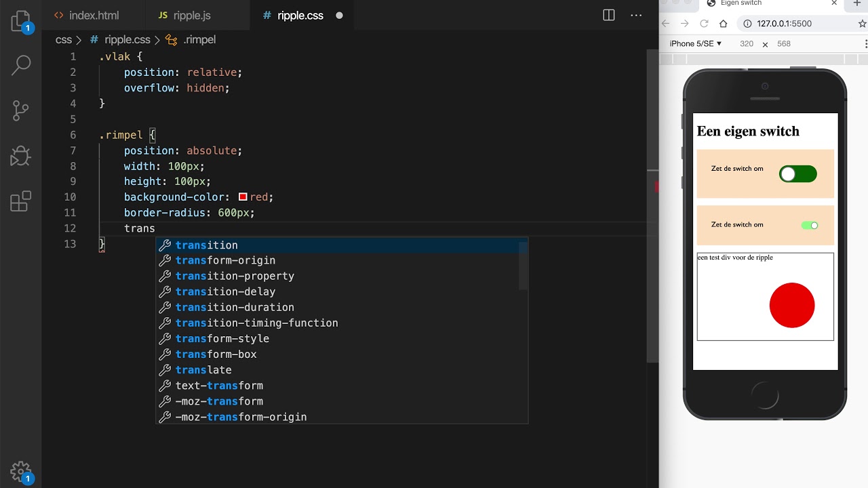
Task: Click the red ripple circle in preview
Action: pyautogui.click(x=792, y=306)
